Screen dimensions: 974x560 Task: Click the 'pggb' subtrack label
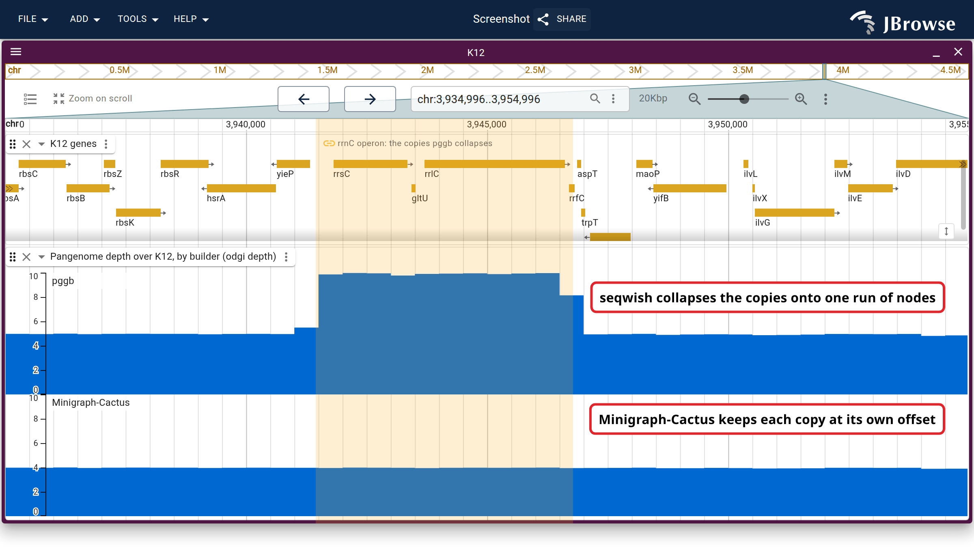point(63,281)
